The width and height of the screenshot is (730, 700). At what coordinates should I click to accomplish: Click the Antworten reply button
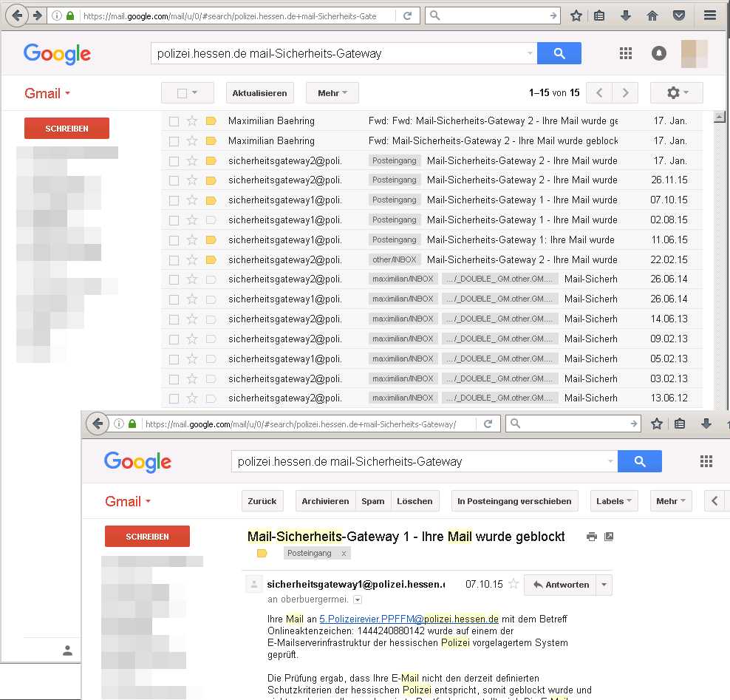click(561, 585)
